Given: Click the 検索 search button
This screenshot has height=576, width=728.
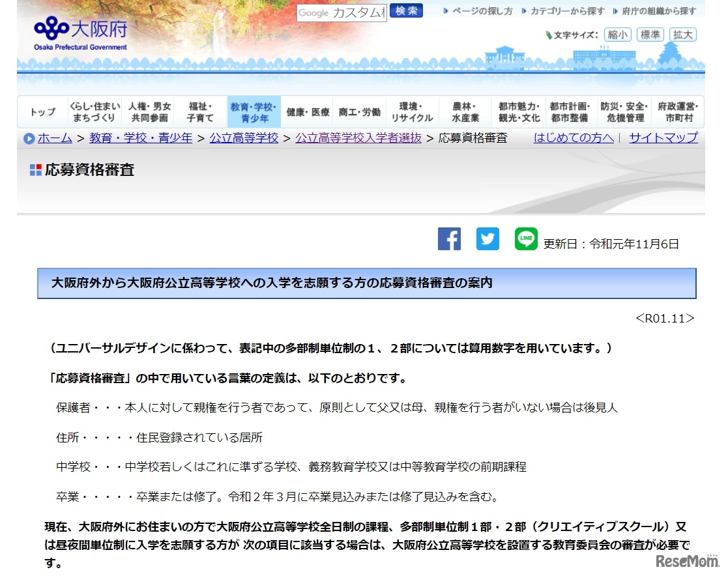Looking at the screenshot, I should coord(406,10).
